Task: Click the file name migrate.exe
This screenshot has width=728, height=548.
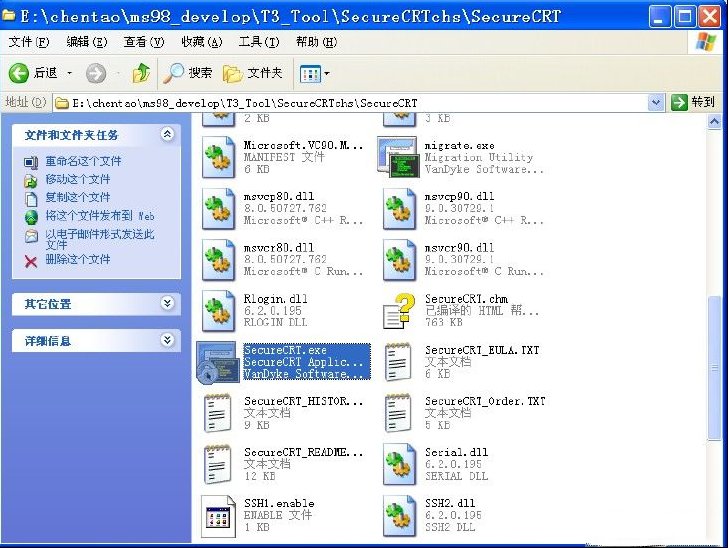Action: [460, 145]
